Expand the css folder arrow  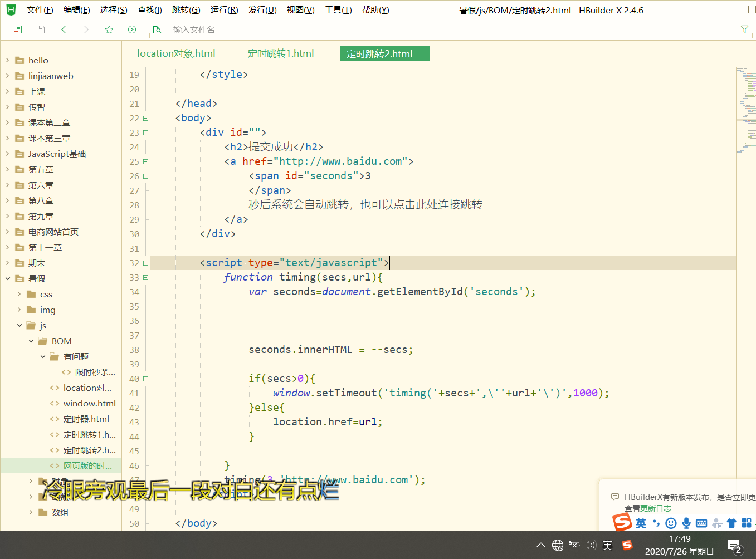(19, 294)
